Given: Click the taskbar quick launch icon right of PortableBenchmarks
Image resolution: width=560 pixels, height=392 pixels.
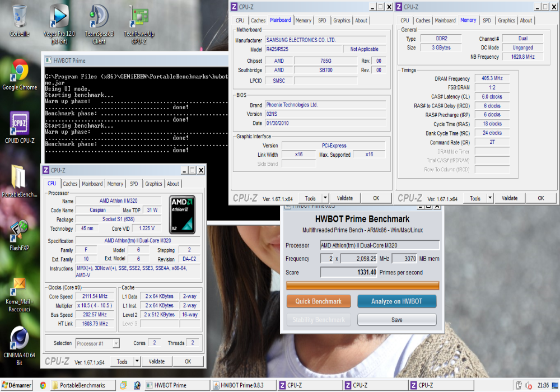Looking at the screenshot, I should pyautogui.click(x=124, y=385).
